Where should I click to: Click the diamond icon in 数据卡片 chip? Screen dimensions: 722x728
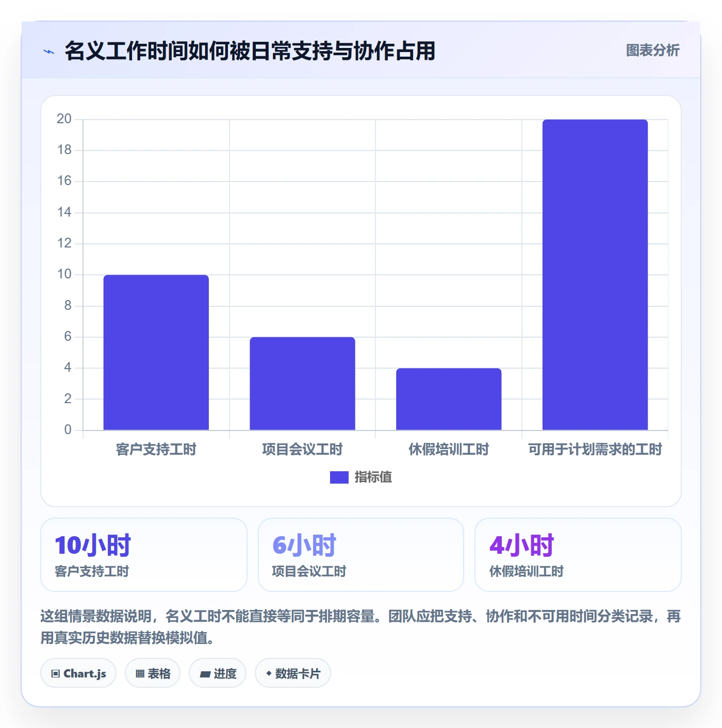click(x=269, y=673)
